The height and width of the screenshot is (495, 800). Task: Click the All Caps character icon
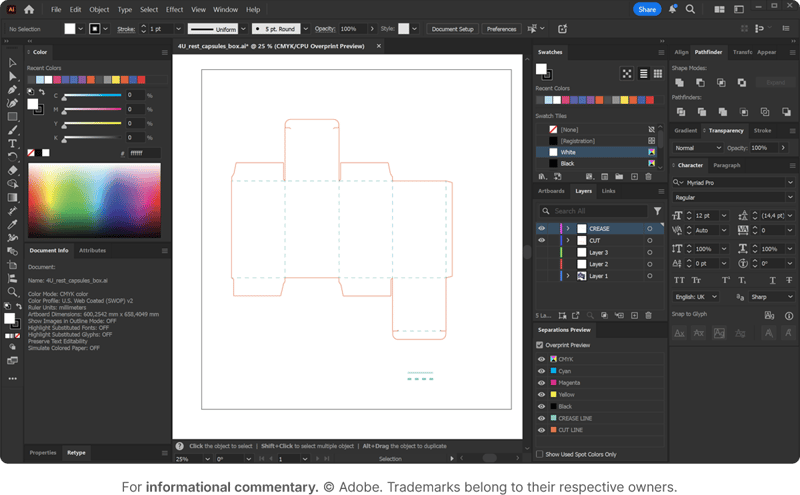[x=679, y=280]
